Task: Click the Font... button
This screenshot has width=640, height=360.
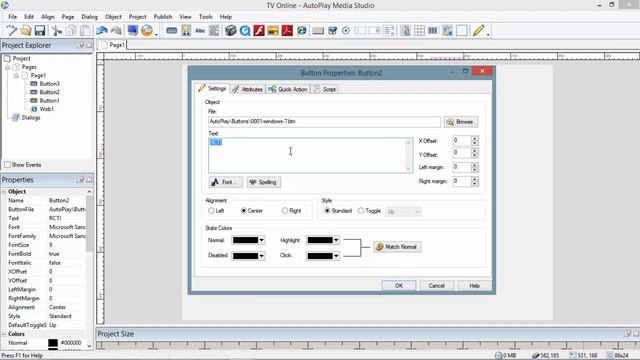Action: [x=225, y=182]
